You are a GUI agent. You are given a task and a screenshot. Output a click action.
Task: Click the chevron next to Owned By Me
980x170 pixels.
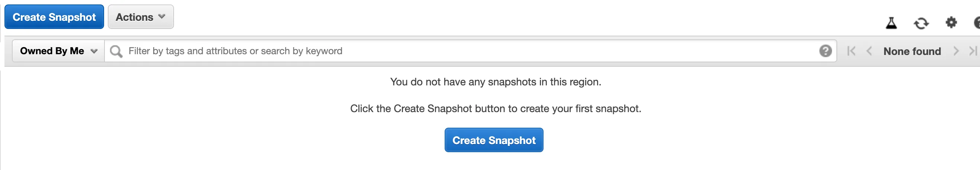point(94,51)
